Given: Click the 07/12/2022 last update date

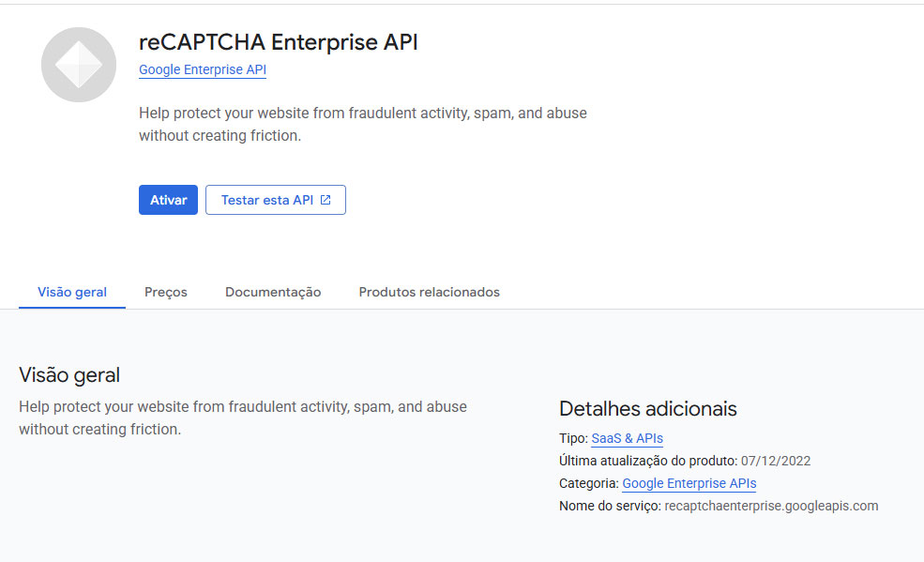Looking at the screenshot, I should coord(776,461).
